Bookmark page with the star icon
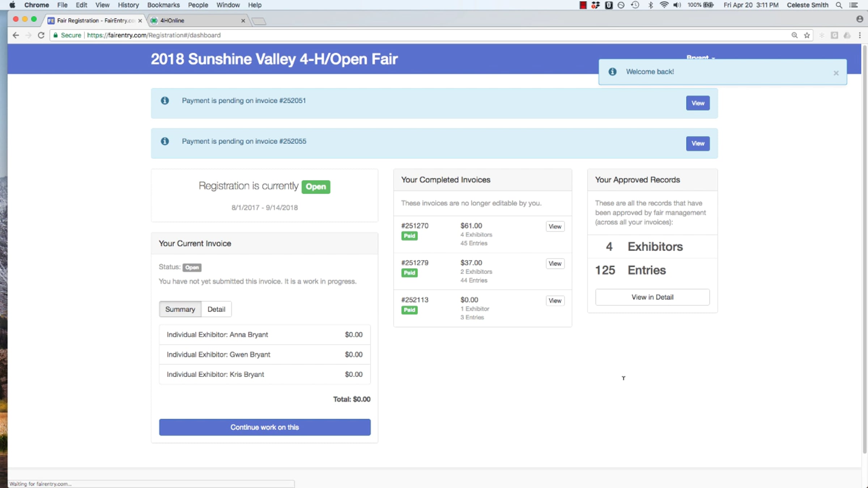The image size is (868, 488). pyautogui.click(x=807, y=35)
